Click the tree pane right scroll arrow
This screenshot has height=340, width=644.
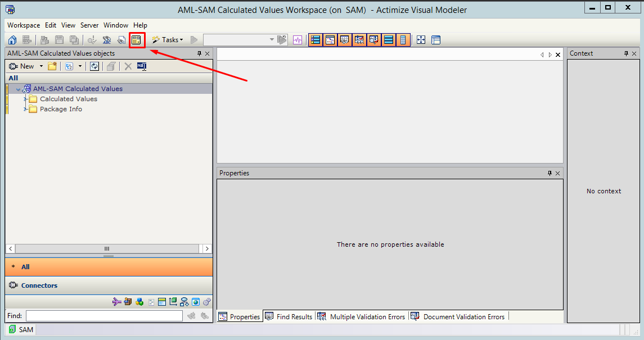pos(207,248)
